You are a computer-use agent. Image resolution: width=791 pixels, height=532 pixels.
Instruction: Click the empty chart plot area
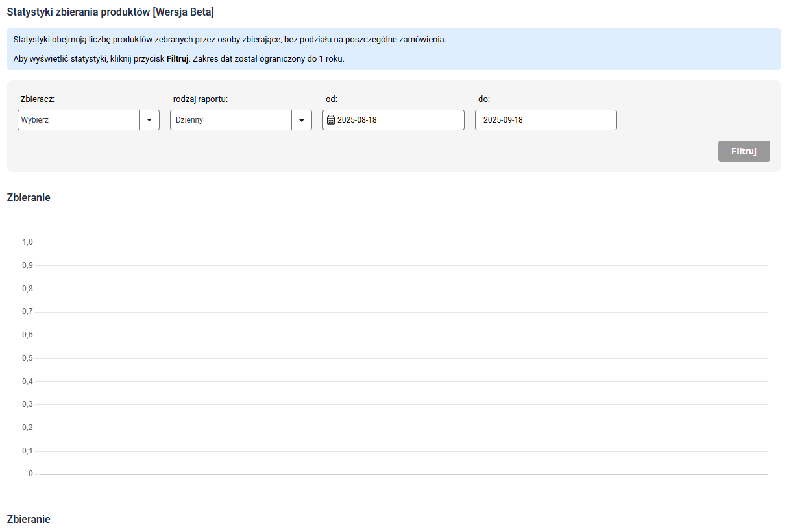(402, 357)
